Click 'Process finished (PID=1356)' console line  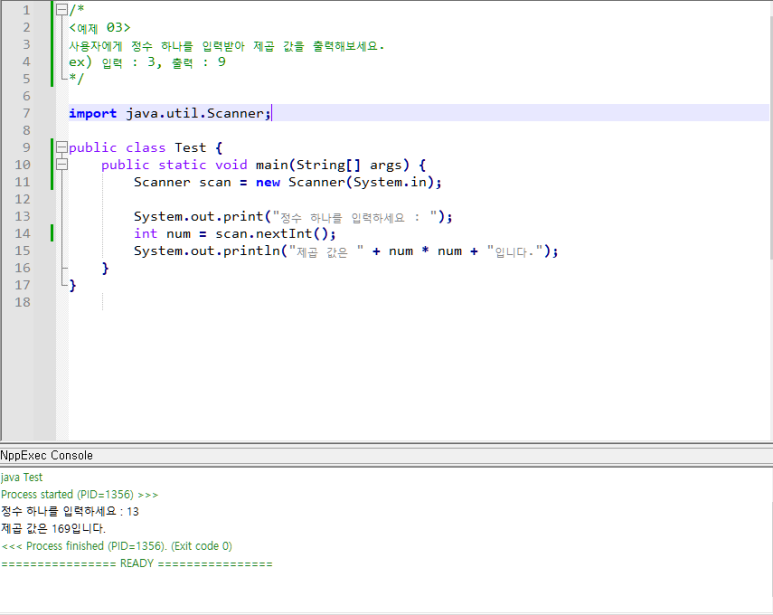116,546
